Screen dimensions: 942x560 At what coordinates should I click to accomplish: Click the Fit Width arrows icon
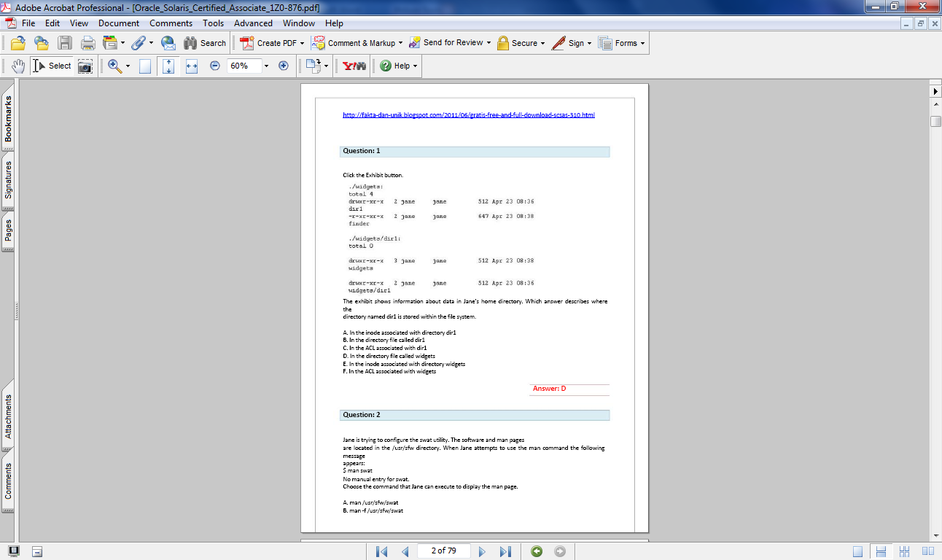(x=192, y=66)
